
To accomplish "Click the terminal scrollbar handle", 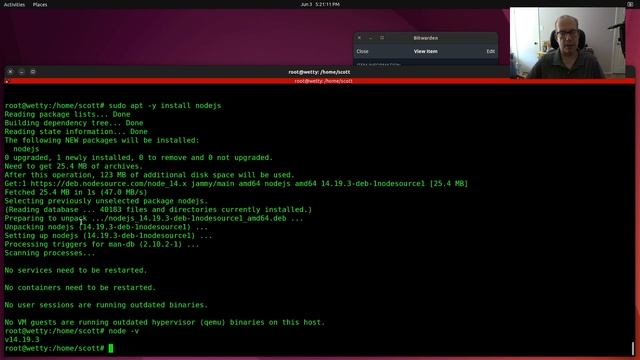I will (x=633, y=348).
